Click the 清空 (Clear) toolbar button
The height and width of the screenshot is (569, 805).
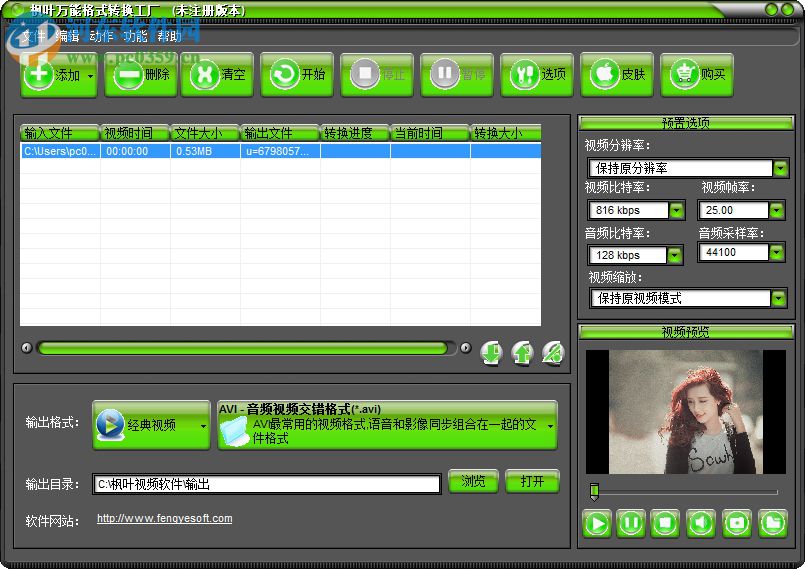pyautogui.click(x=217, y=75)
